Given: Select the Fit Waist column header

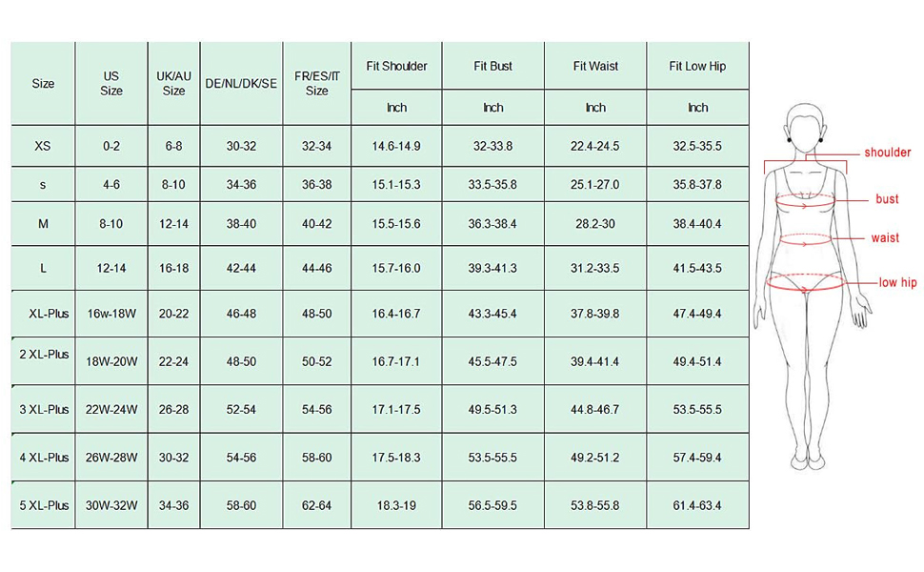Looking at the screenshot, I should 595,66.
